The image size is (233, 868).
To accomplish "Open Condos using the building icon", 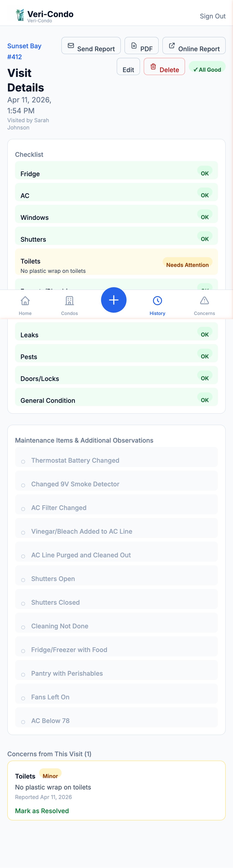I will point(69,301).
